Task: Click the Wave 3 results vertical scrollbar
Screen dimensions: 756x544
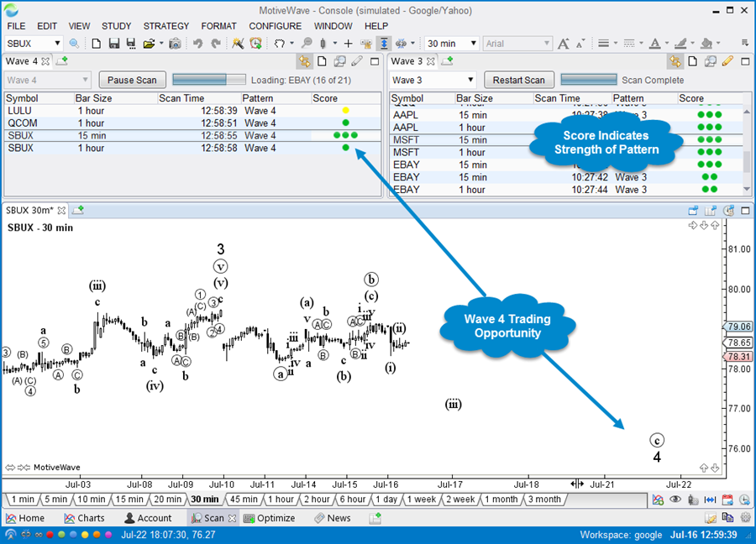Action: click(x=747, y=149)
